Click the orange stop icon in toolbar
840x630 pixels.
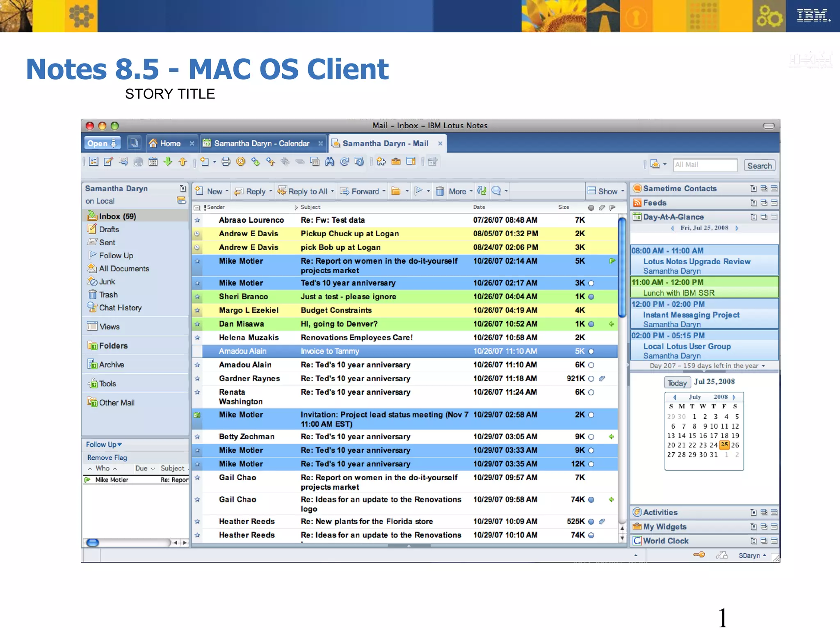(x=241, y=162)
